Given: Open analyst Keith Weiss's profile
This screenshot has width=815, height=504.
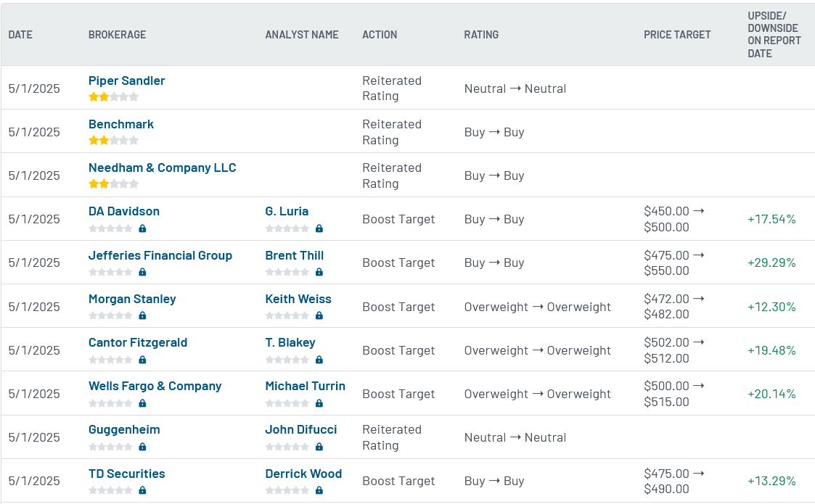Looking at the screenshot, I should click(298, 299).
